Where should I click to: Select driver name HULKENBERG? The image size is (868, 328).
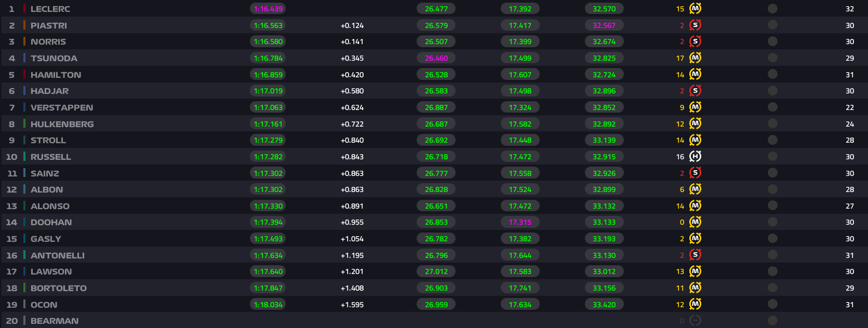tap(62, 124)
